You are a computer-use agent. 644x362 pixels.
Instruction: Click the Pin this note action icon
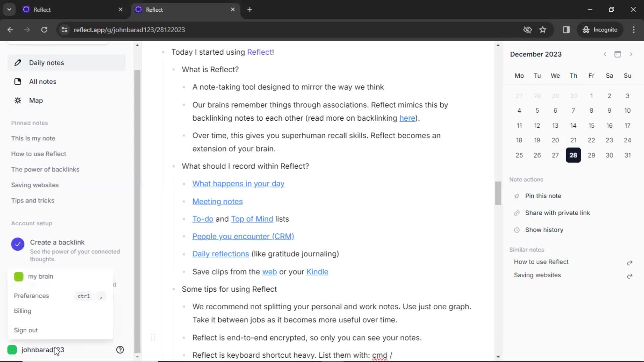(516, 196)
